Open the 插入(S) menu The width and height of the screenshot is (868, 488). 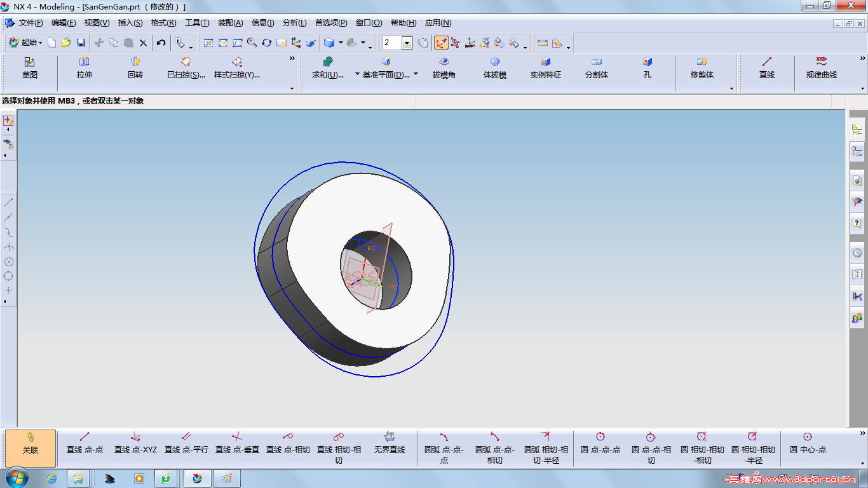(130, 23)
